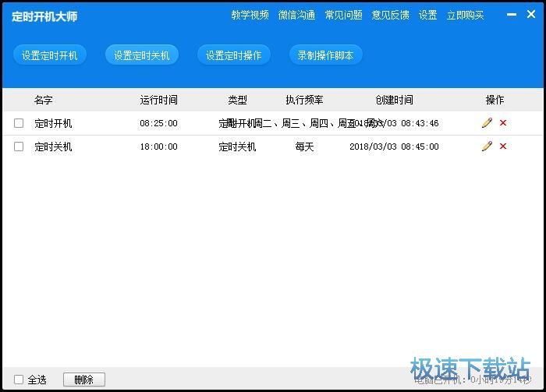Delete the 定时开机 task with red X
546x392 pixels.
503,123
